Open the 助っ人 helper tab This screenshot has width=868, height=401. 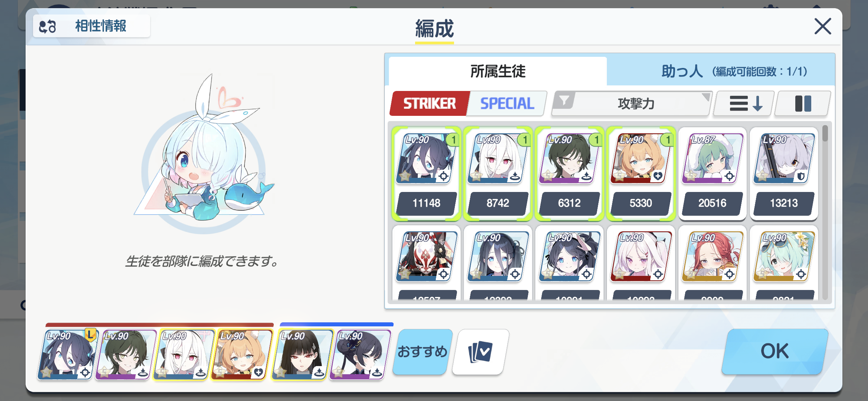click(x=721, y=71)
